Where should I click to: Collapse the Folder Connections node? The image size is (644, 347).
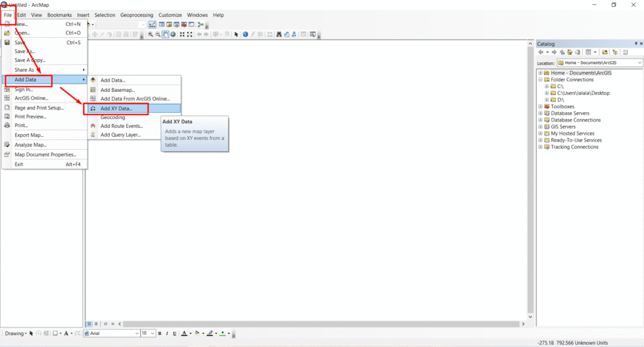point(540,79)
